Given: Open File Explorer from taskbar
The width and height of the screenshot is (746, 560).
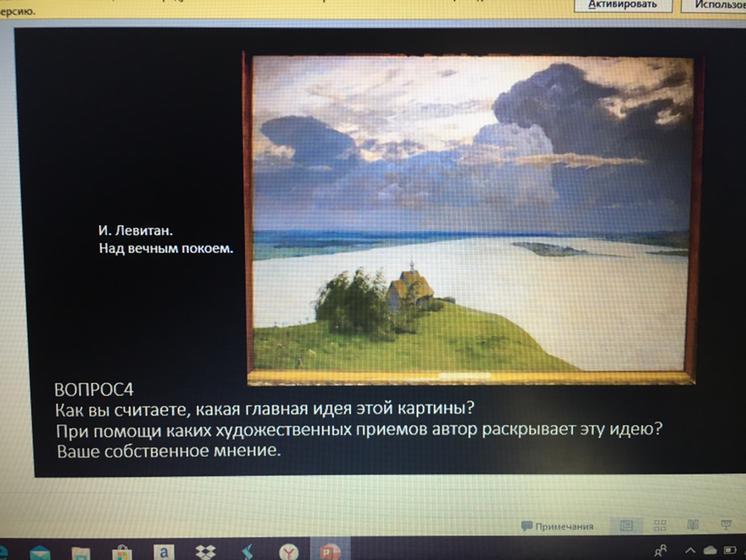Looking at the screenshot, I should pos(80,553).
